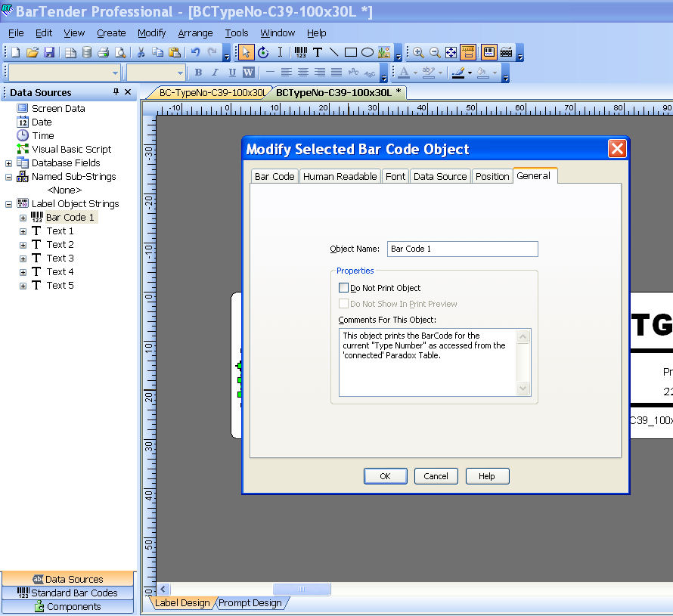The height and width of the screenshot is (616, 673).
Task: Open the Tools menu
Action: coord(237,33)
